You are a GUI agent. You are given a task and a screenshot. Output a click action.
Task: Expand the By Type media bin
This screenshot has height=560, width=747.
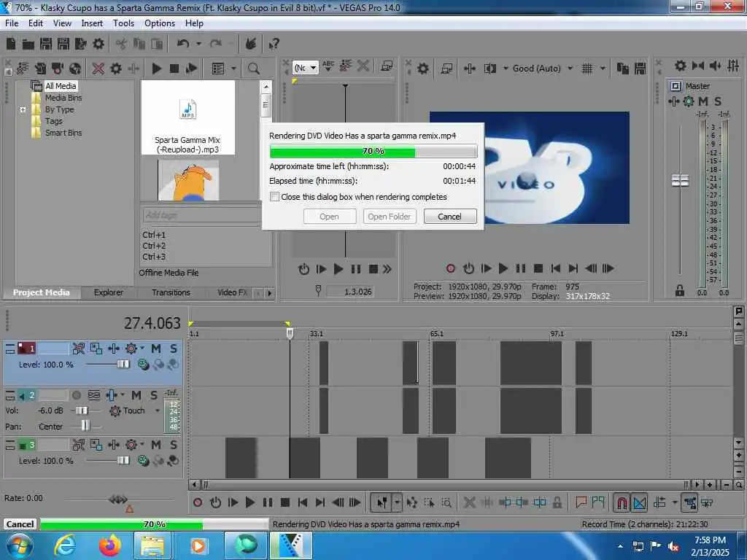tap(23, 109)
